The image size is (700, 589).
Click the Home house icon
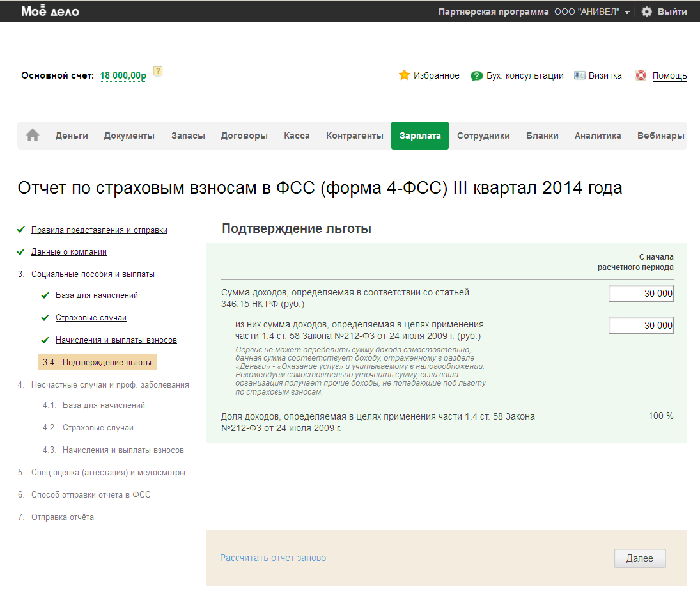click(x=33, y=136)
